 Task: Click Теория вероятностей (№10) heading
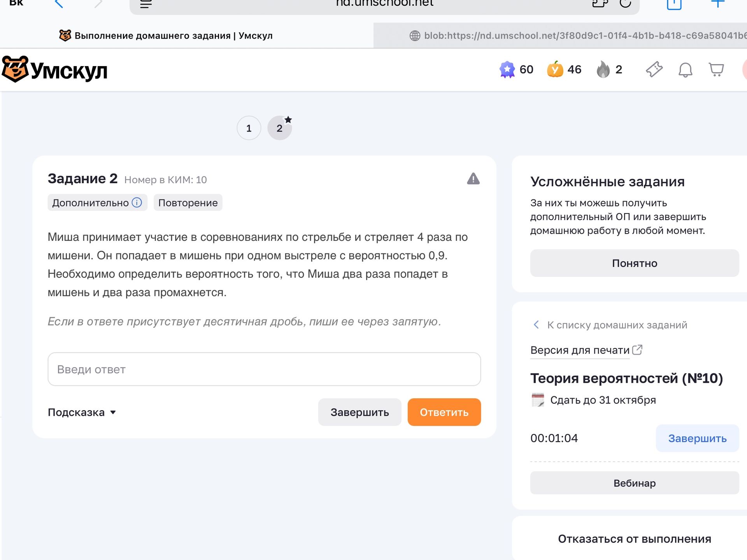626,378
